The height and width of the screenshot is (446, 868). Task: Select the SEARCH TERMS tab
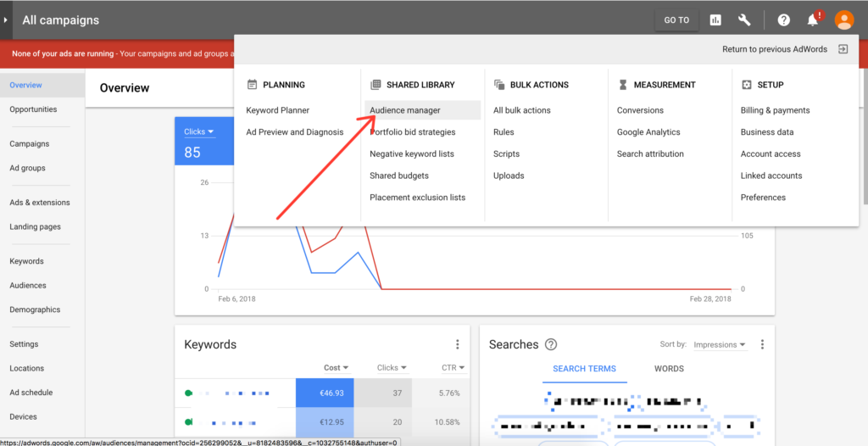[x=584, y=369]
